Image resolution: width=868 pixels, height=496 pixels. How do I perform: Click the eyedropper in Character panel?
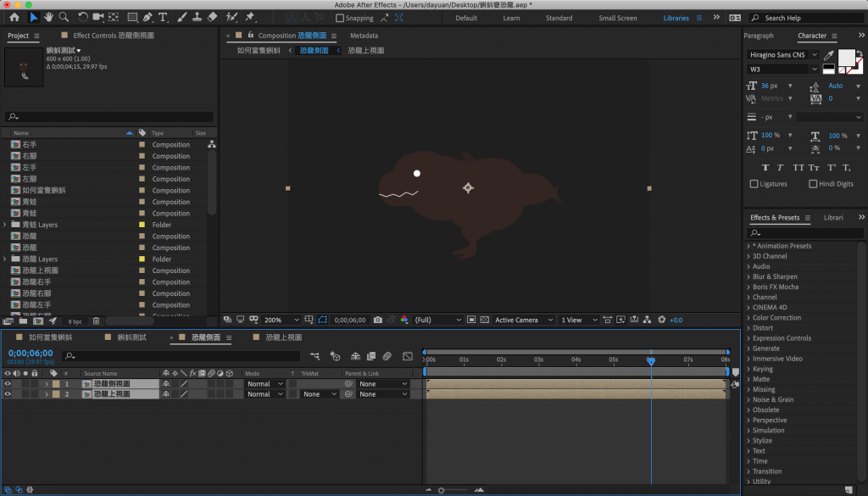(x=828, y=55)
